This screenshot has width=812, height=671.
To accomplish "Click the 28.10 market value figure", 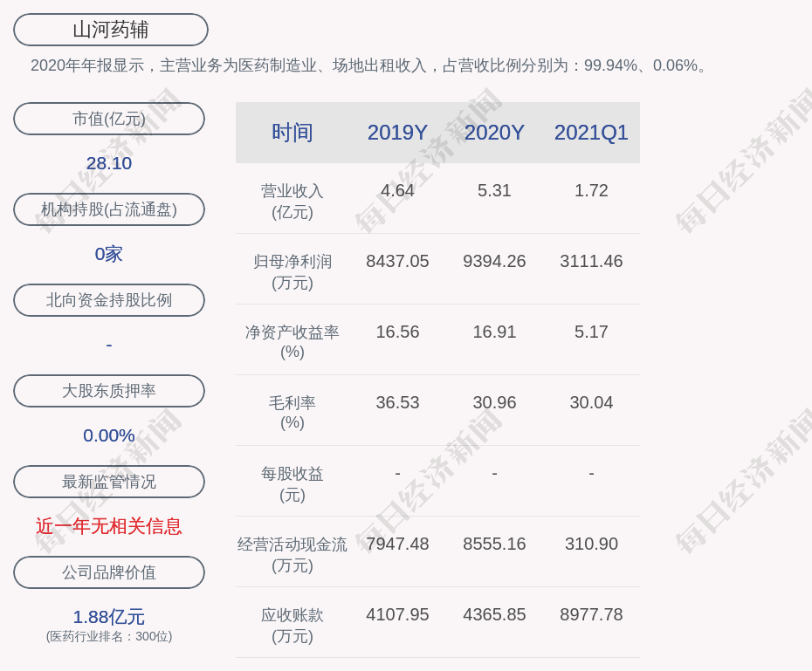I will 109,163.
